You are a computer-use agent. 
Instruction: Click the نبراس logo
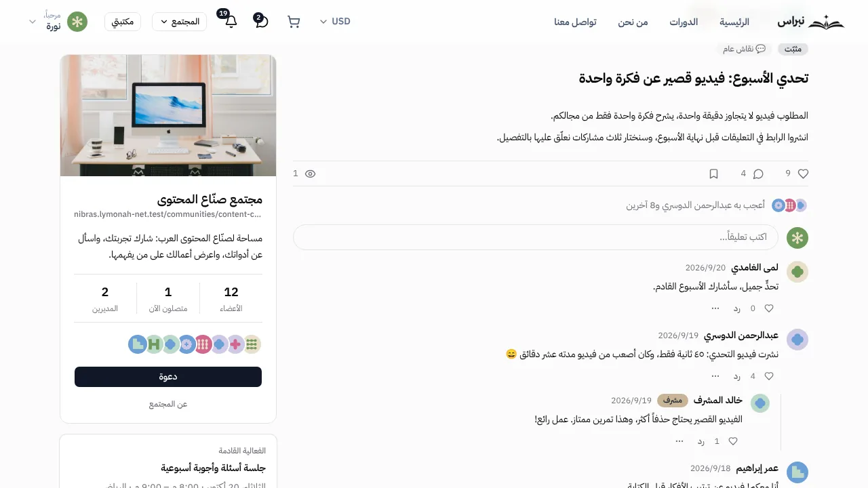[x=811, y=22]
